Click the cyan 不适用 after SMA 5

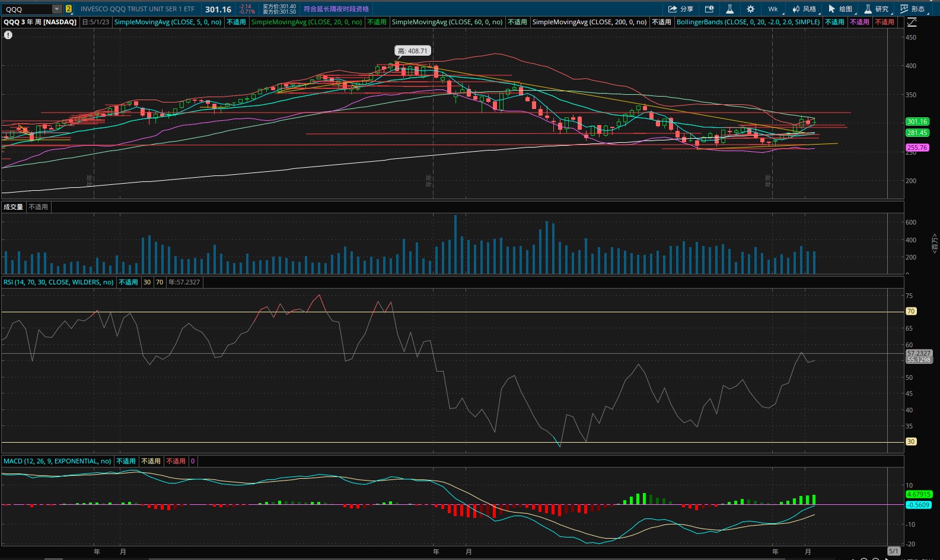[x=236, y=22]
